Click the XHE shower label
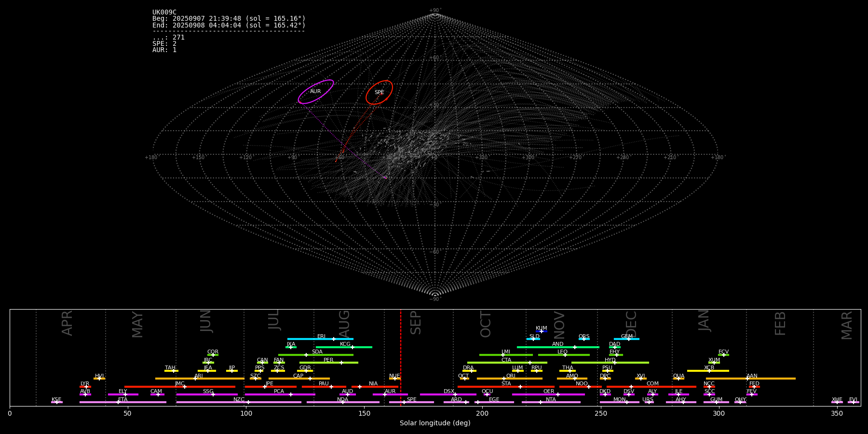The height and width of the screenshot is (434, 868). [x=837, y=400]
